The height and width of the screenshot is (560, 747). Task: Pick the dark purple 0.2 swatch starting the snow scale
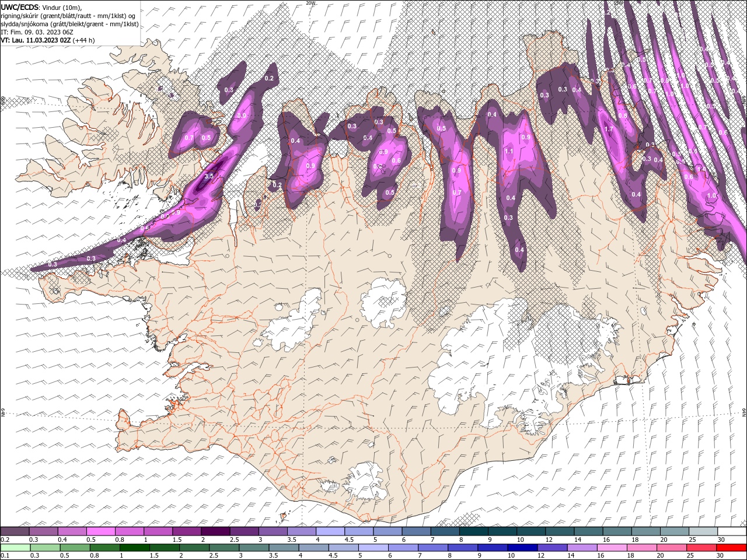coord(15,531)
